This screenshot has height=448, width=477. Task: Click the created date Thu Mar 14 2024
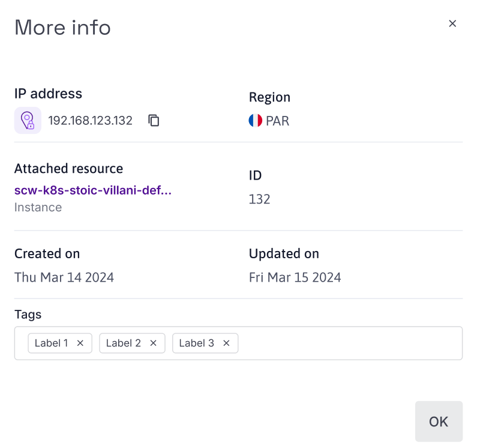tap(64, 277)
